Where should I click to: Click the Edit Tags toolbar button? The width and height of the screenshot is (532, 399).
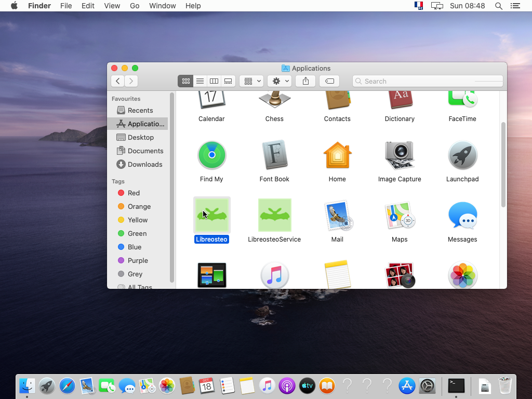(x=329, y=81)
